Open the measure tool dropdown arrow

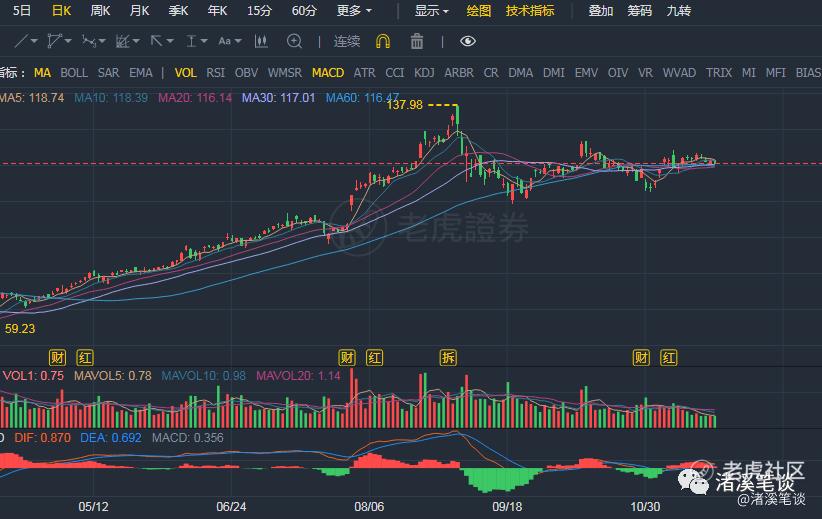pos(204,41)
